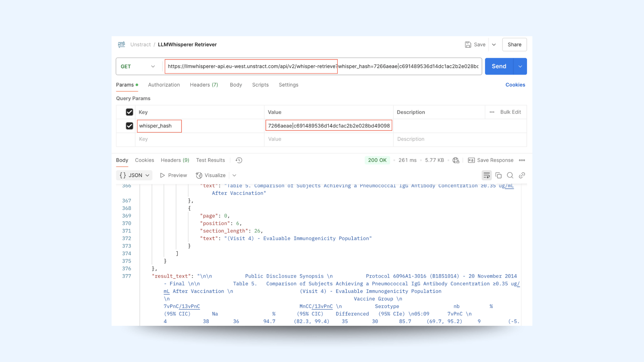This screenshot has height=362, width=644.
Task: Switch to the Headers (7) tab
Action: pyautogui.click(x=204, y=85)
